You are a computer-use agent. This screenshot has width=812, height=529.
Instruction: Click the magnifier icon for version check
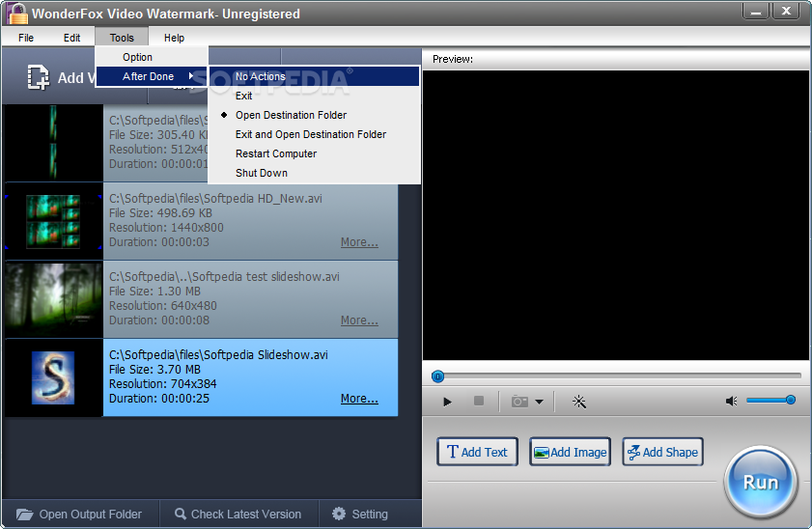[181, 514]
